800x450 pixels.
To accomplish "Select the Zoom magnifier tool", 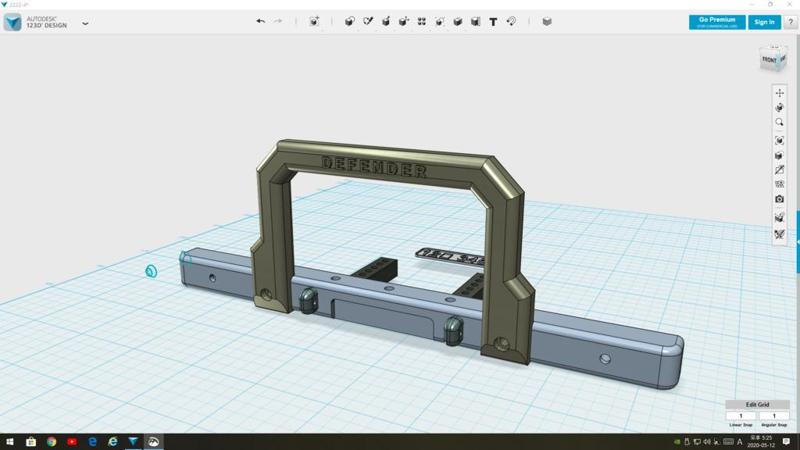I will [780, 122].
